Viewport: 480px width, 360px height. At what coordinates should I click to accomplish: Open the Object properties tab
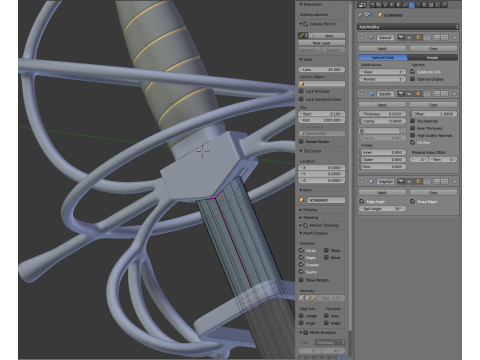[398, 5]
